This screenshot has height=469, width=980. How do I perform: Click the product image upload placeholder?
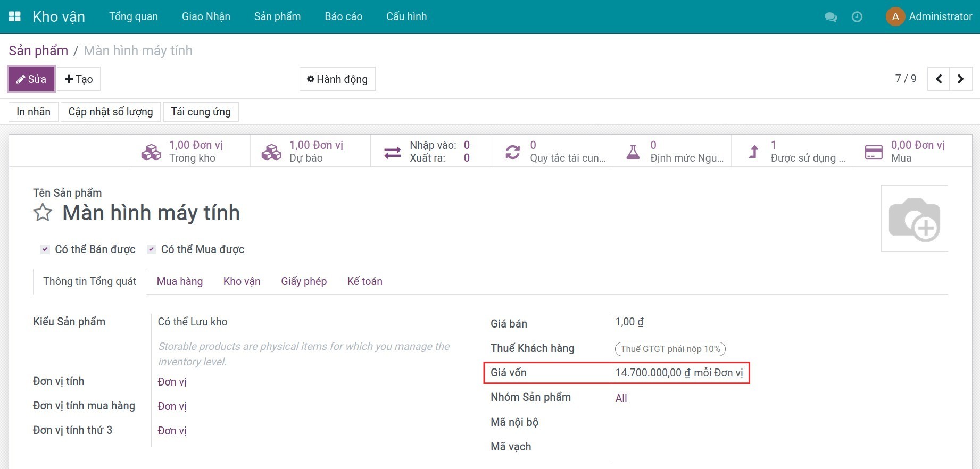(x=914, y=219)
